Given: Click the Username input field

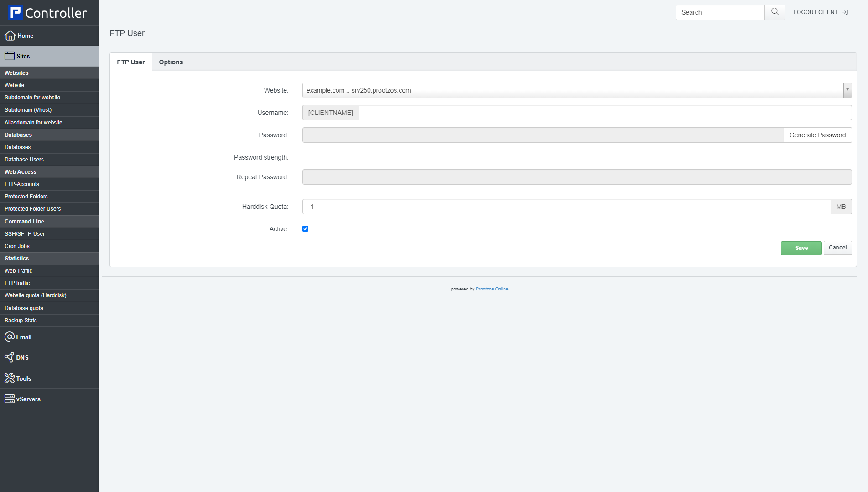Looking at the screenshot, I should click(604, 113).
